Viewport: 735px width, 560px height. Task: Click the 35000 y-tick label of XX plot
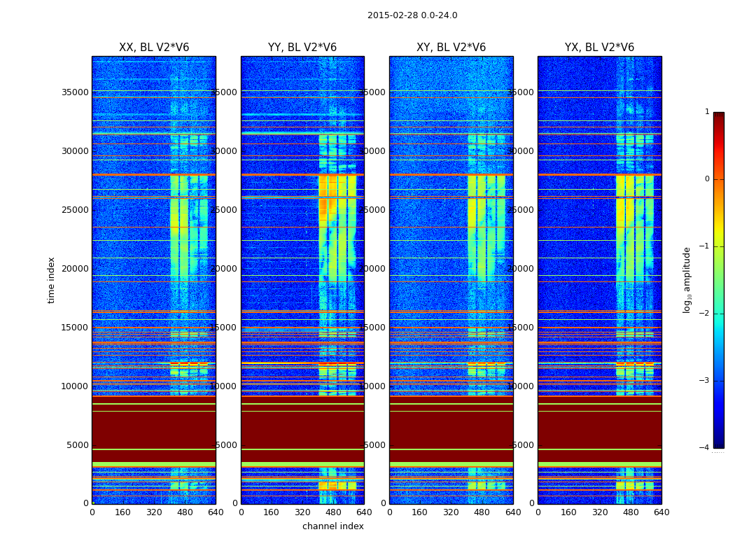tap(73, 92)
